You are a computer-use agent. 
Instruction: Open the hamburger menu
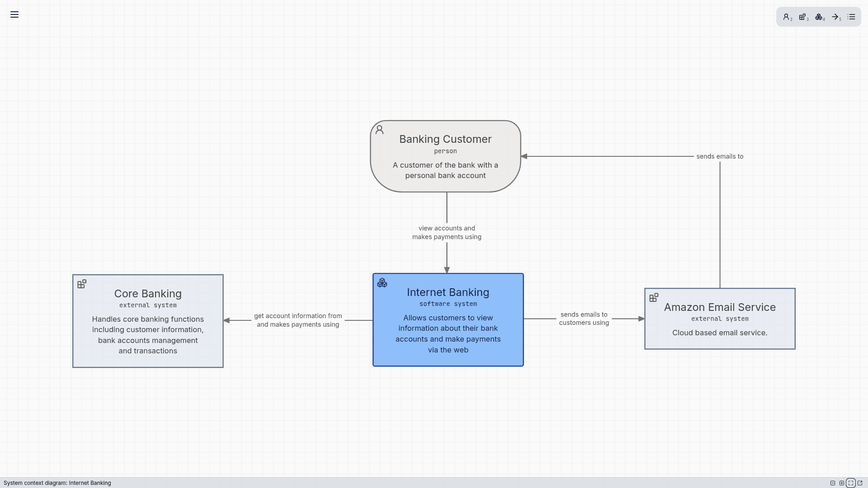tap(14, 15)
